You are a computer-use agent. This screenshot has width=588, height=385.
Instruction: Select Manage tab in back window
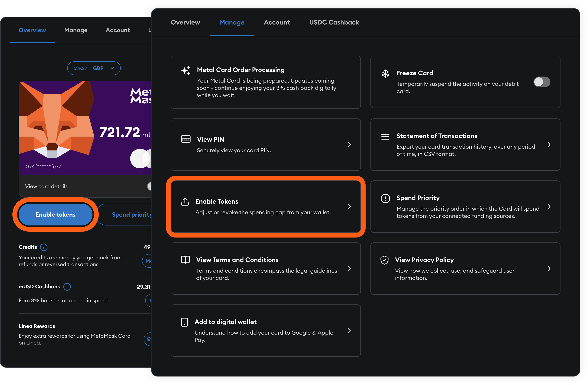click(x=76, y=30)
